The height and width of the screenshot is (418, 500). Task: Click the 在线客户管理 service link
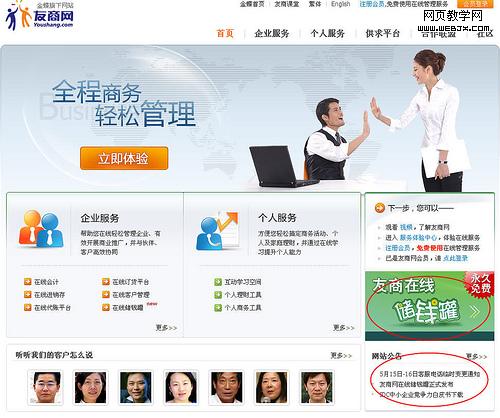click(x=131, y=295)
